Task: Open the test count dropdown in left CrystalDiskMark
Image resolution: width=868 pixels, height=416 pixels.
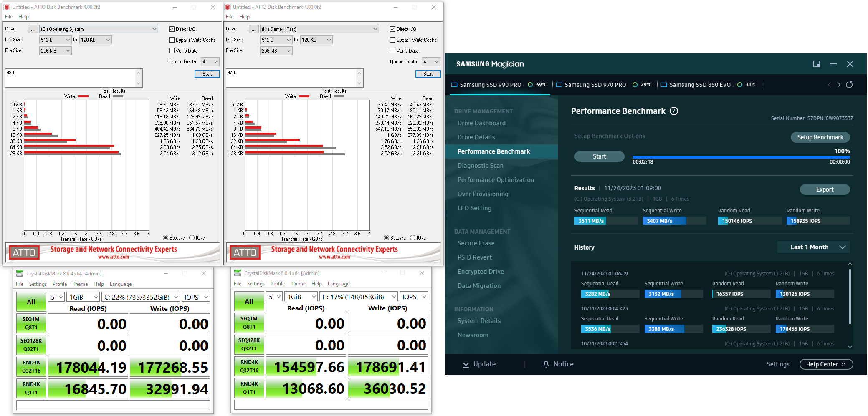Action: pos(56,296)
